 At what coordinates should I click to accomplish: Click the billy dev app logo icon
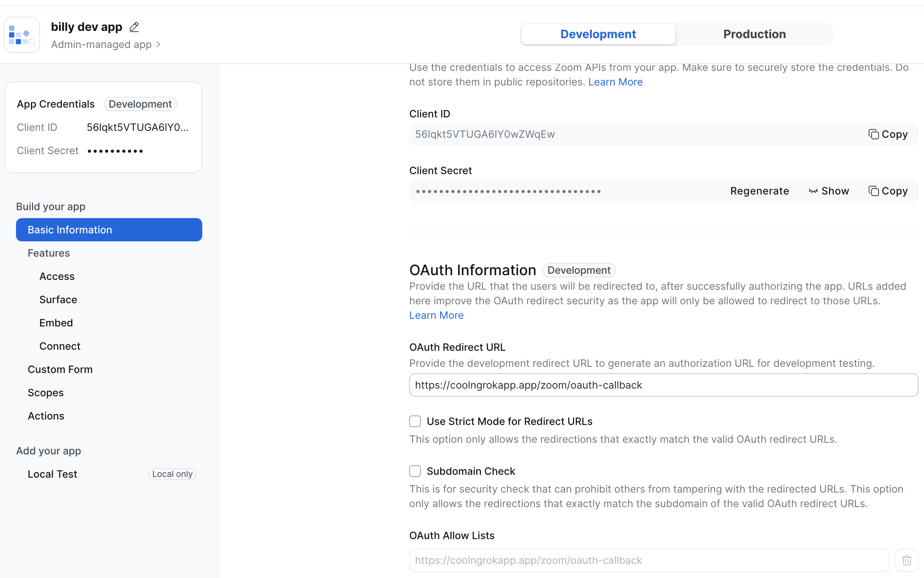point(22,35)
